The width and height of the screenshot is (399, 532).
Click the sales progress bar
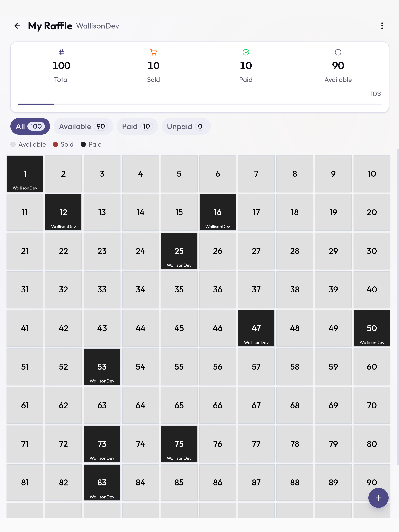(200, 104)
